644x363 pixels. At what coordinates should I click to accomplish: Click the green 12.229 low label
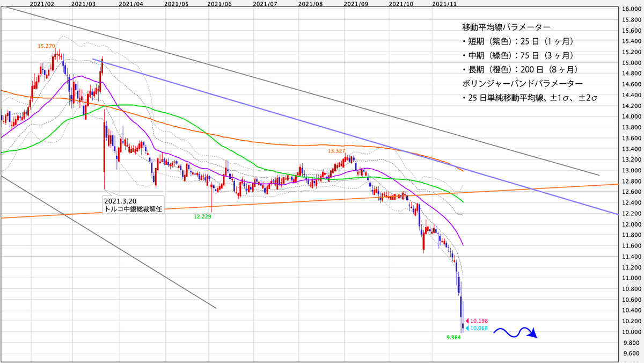[202, 216]
